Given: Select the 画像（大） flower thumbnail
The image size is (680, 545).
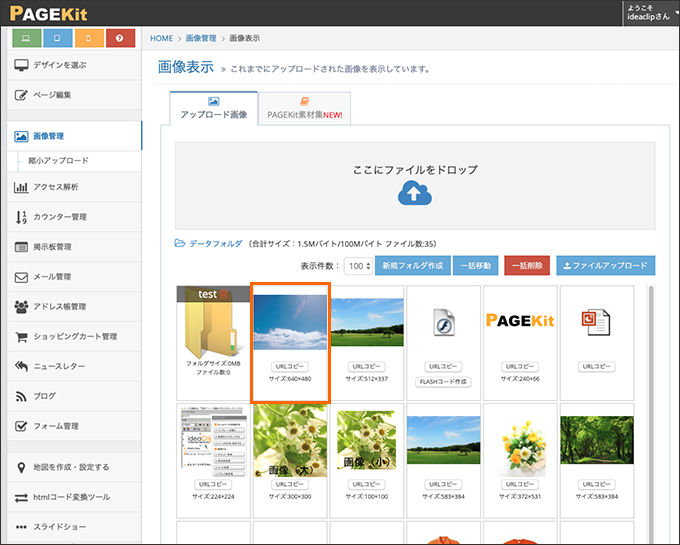Looking at the screenshot, I should pos(290,441).
